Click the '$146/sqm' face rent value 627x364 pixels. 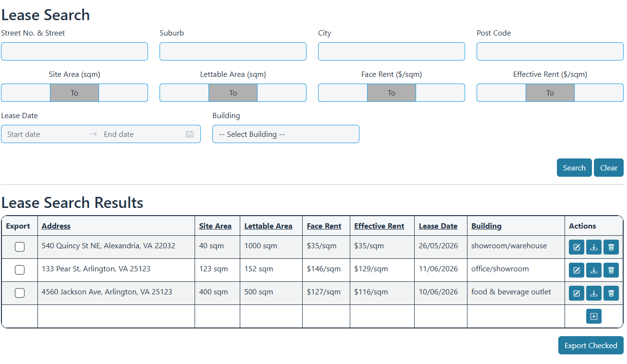(324, 269)
